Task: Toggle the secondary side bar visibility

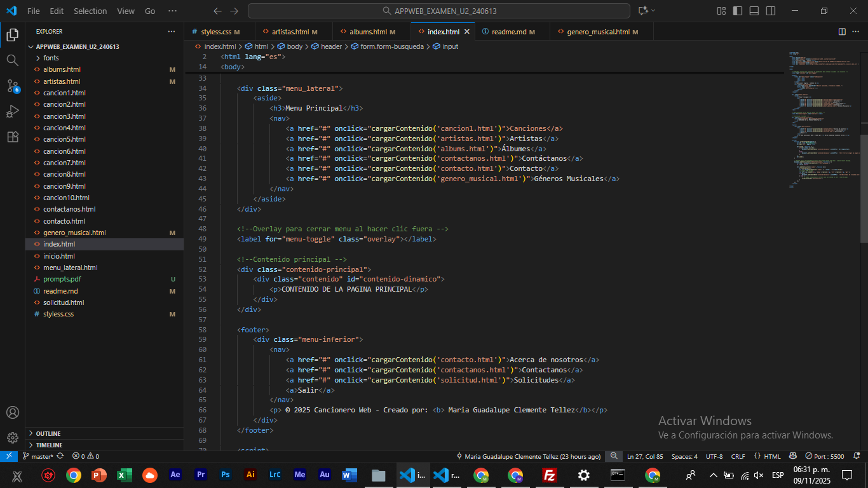Action: 770,11
